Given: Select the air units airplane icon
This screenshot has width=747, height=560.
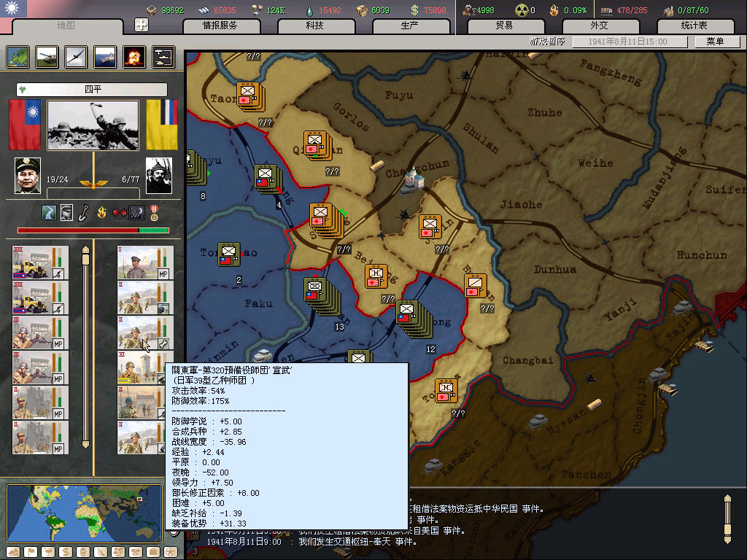Looking at the screenshot, I should pos(76,57).
